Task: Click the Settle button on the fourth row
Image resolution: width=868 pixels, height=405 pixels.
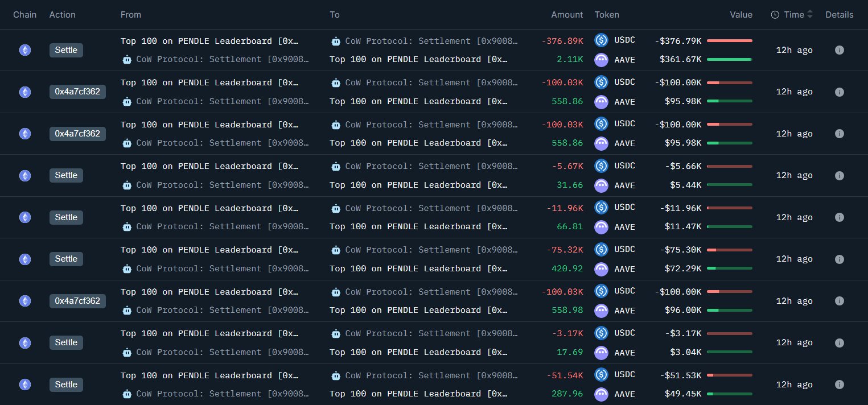Action: (66, 175)
